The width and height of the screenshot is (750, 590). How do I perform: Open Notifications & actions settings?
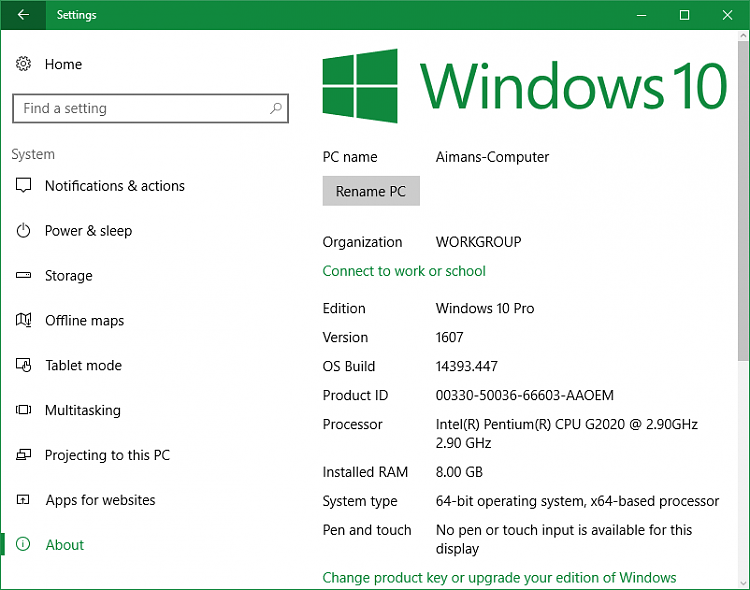115,186
